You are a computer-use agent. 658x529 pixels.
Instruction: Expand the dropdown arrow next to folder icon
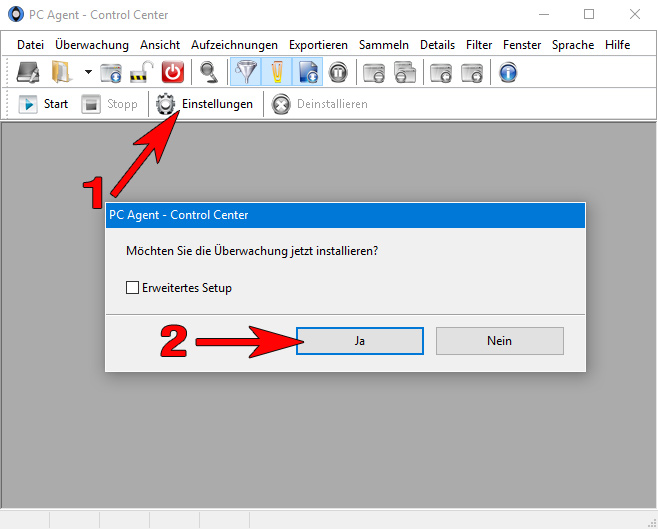click(x=88, y=72)
